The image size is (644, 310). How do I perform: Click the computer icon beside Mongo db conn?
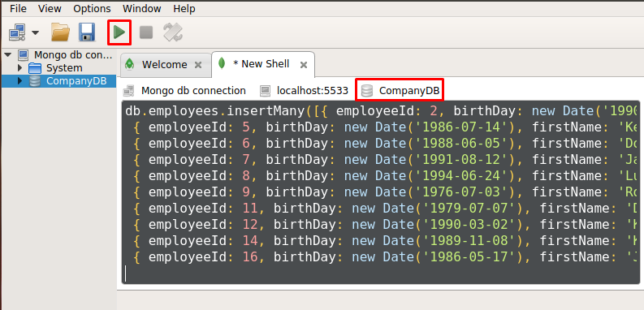[x=24, y=54]
